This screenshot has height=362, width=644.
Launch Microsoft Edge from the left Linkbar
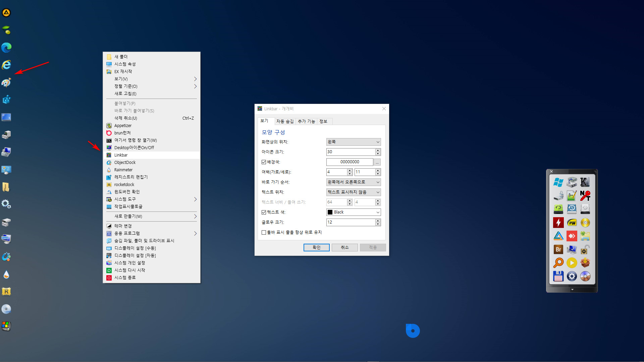(x=6, y=47)
